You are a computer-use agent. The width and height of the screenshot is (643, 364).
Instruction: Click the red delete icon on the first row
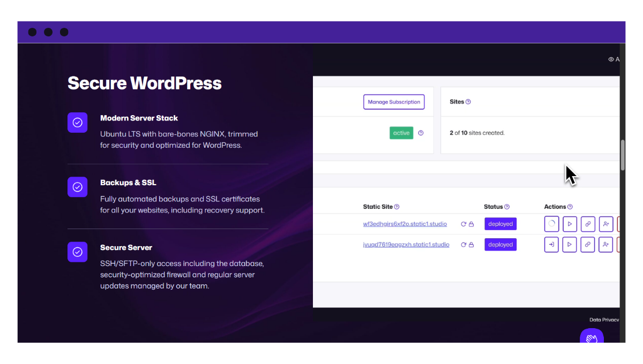point(622,224)
